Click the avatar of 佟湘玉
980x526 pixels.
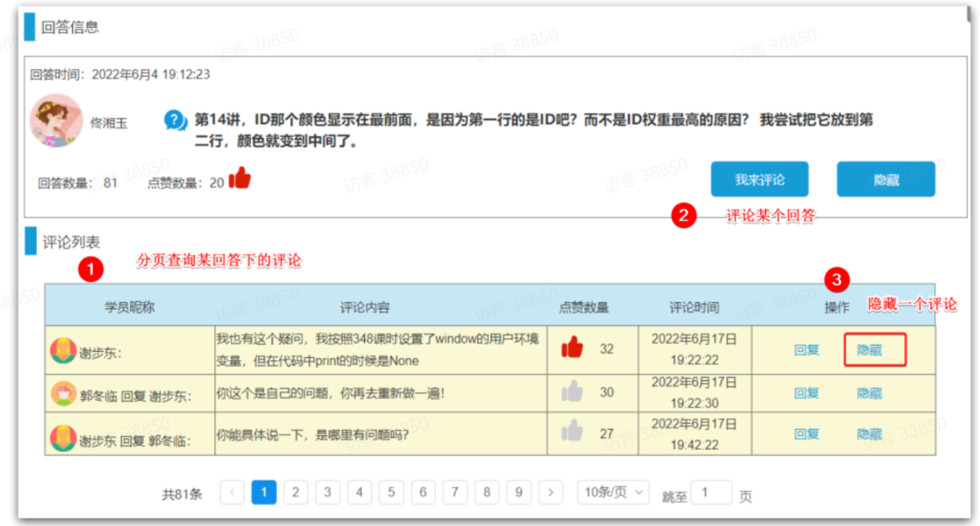[56, 121]
